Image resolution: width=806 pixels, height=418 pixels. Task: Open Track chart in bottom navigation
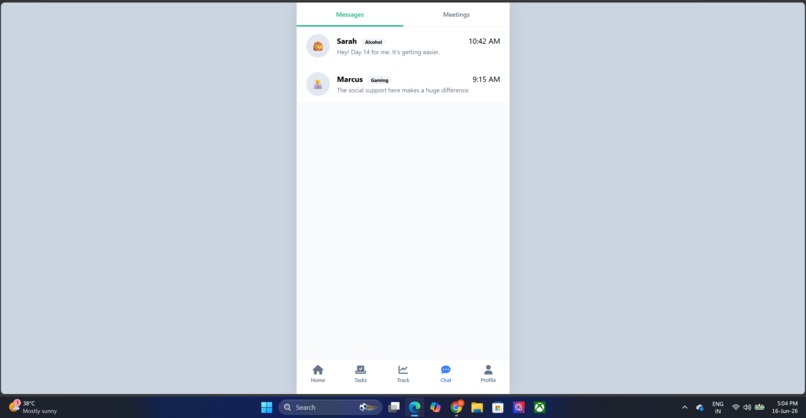coord(403,374)
